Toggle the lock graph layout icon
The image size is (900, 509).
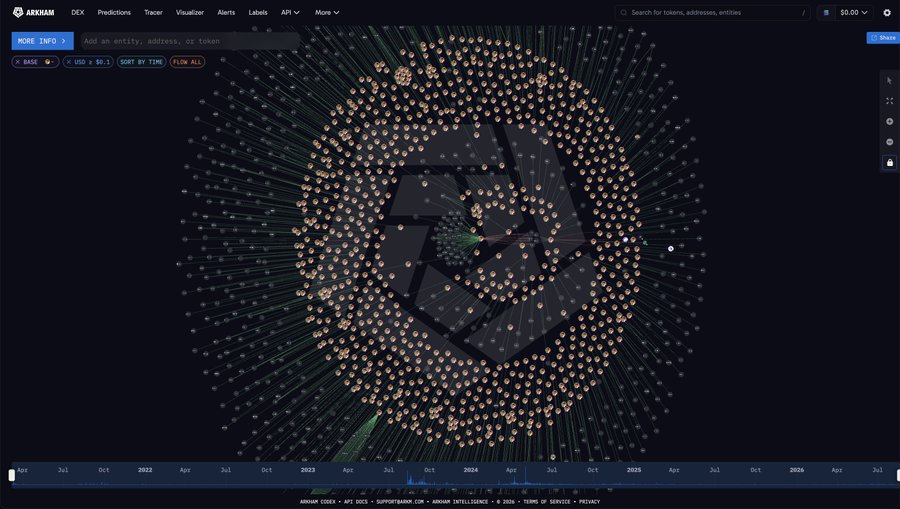[x=890, y=163]
